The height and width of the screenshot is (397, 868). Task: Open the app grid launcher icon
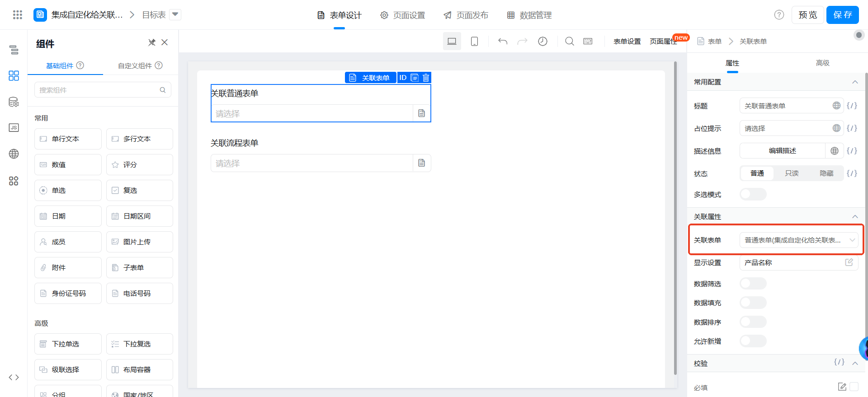pos(18,15)
